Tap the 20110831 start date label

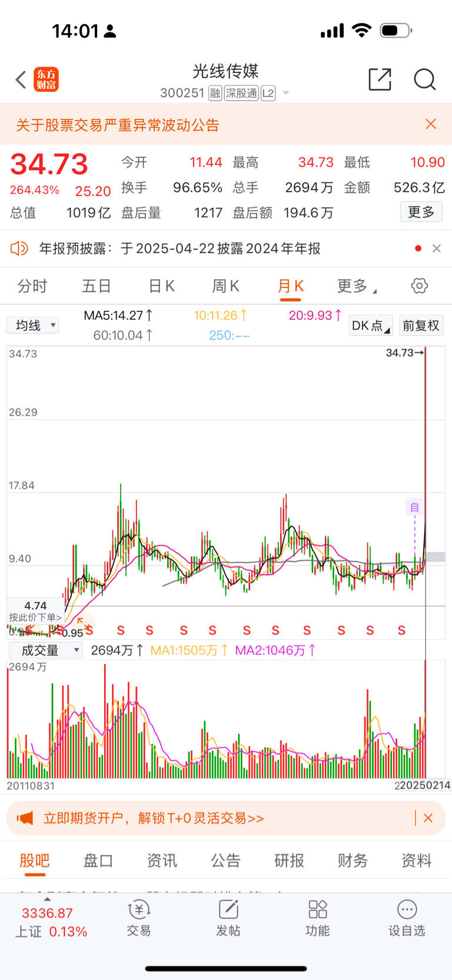31,786
